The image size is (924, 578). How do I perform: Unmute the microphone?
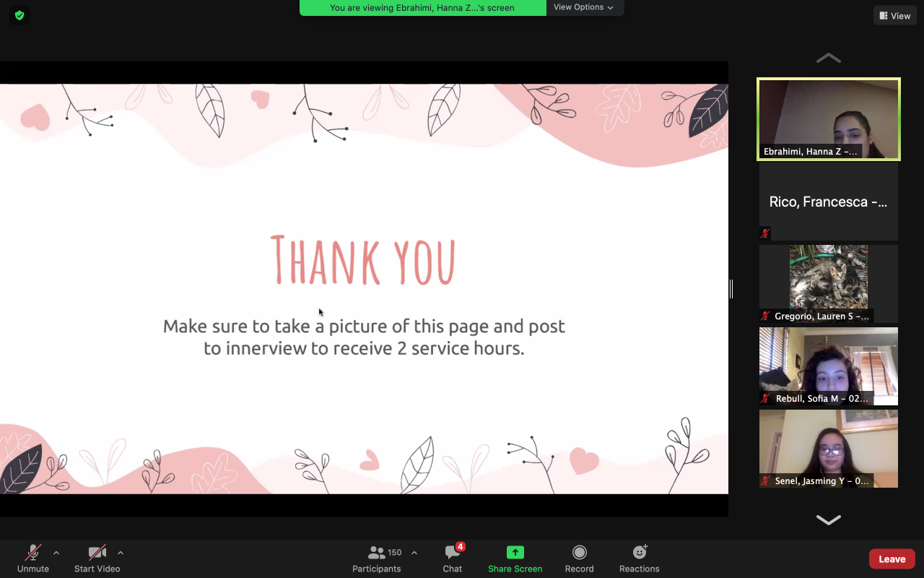[x=33, y=558]
